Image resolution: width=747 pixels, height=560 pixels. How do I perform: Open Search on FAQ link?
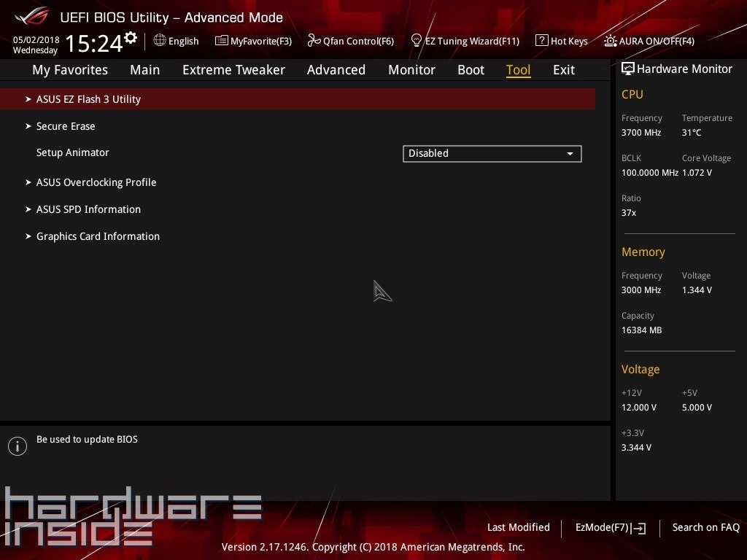[705, 527]
